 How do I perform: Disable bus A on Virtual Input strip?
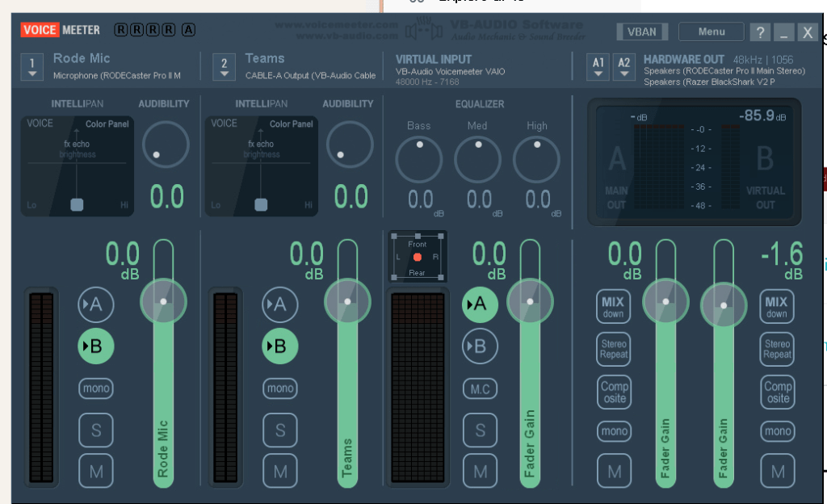480,304
